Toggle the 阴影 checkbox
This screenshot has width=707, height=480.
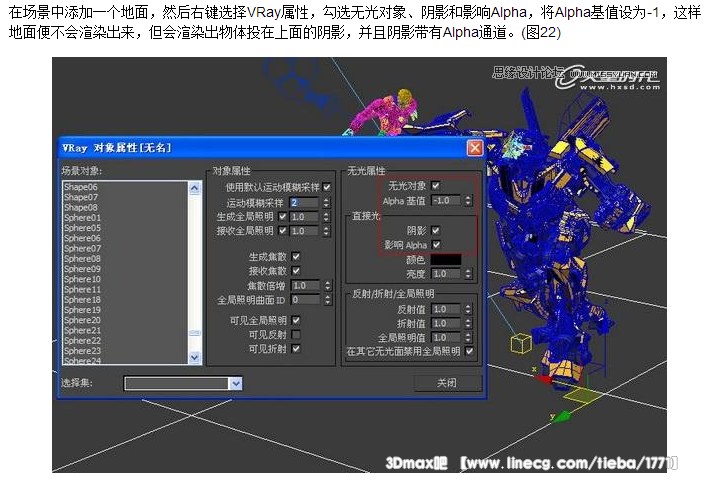(x=436, y=230)
